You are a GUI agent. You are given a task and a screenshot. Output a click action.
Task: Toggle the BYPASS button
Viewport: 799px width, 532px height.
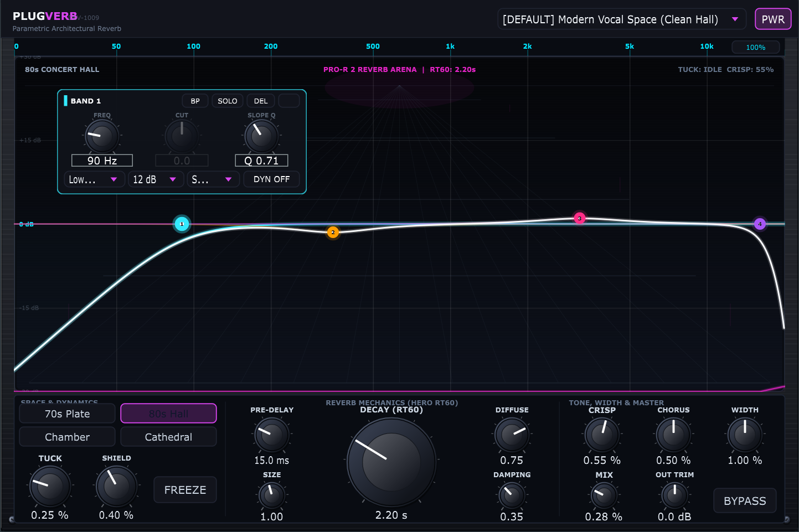(x=745, y=501)
